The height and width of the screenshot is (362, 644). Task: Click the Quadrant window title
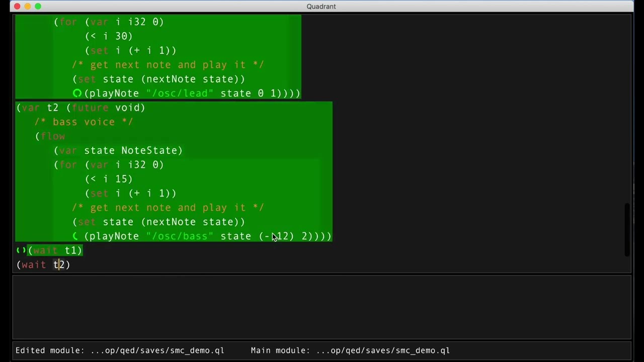click(321, 6)
